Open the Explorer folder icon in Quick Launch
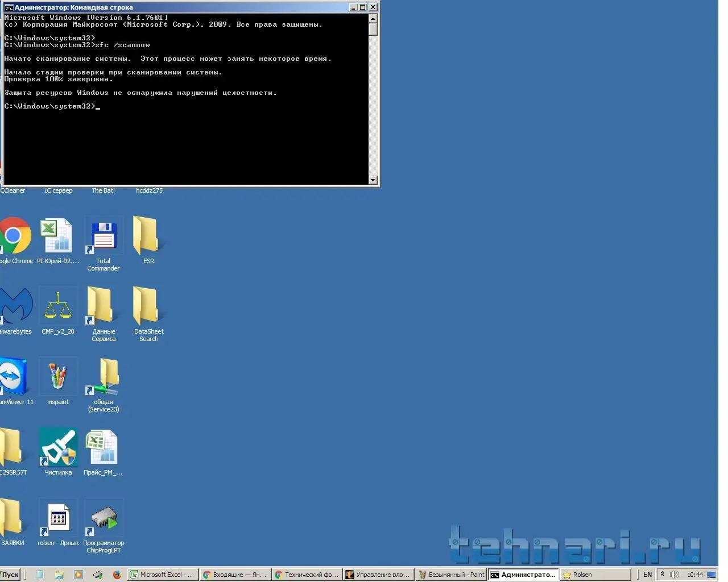Image resolution: width=728 pixels, height=582 pixels. 59,575
